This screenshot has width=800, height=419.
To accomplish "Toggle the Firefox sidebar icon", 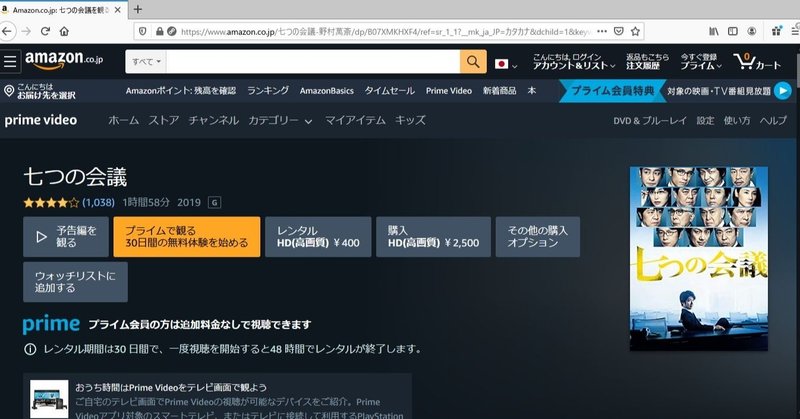I will pyautogui.click(x=733, y=31).
